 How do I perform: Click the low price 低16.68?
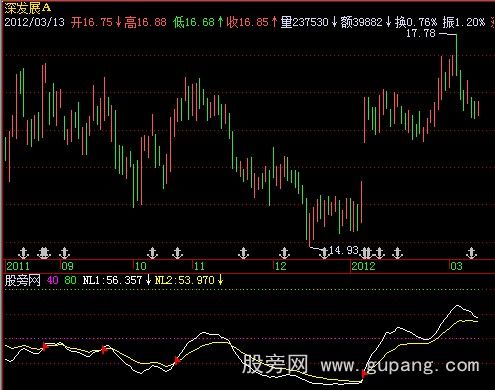pos(194,22)
